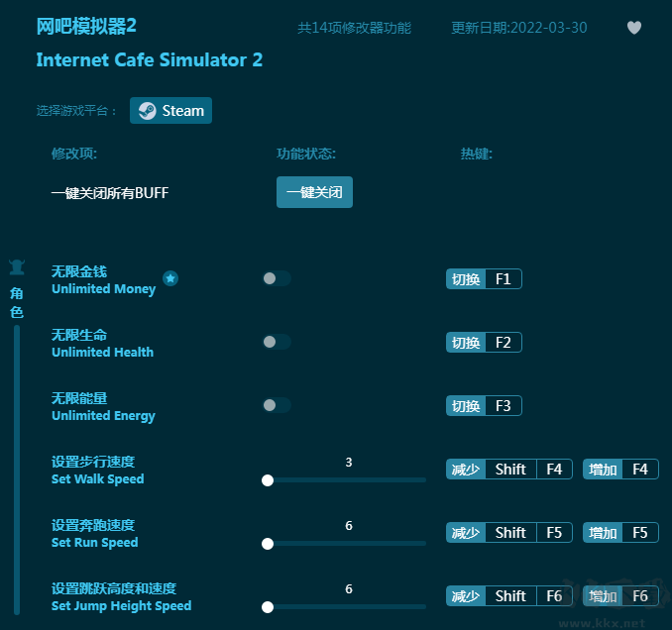Click 减少 Shift F4 walk speed hotkey
This screenshot has width=672, height=630.
(508, 470)
